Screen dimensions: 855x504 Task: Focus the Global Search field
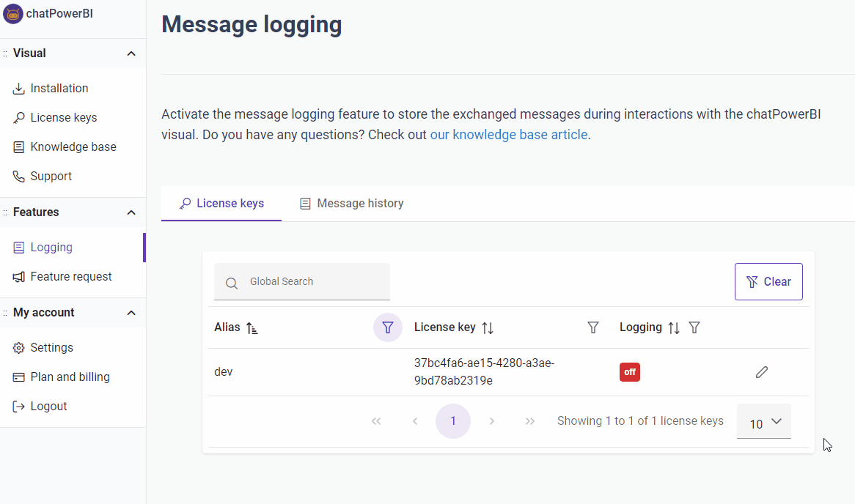tap(302, 282)
